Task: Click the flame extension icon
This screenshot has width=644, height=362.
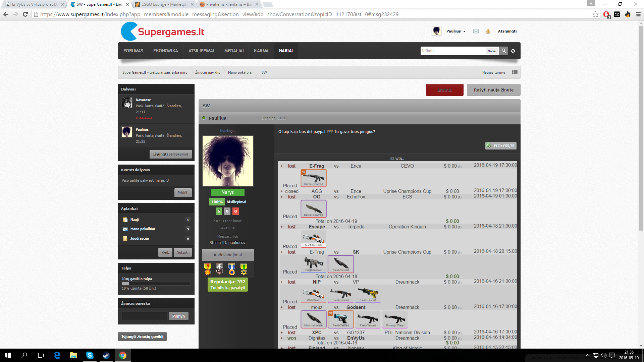Action: click(628, 14)
